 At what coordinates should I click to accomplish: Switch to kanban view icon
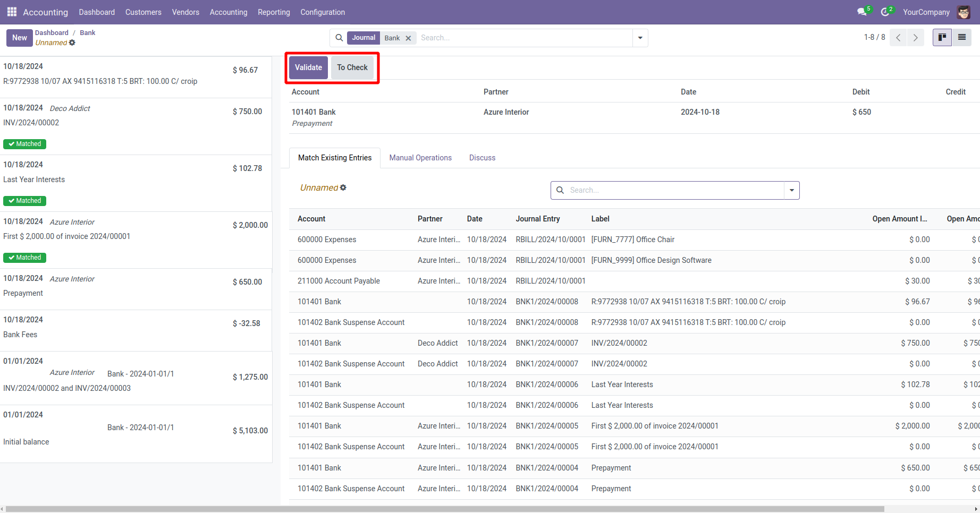pyautogui.click(x=942, y=37)
